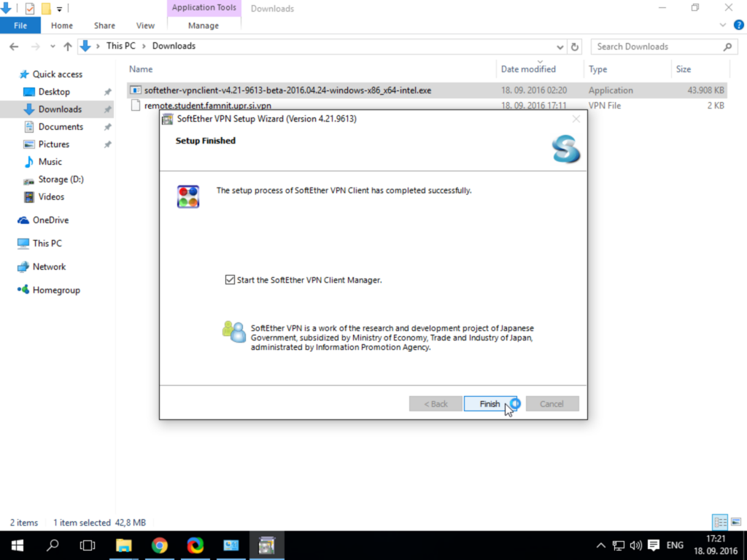Click the Properties quick access toolbar icon
The width and height of the screenshot is (747, 560).
click(x=29, y=8)
